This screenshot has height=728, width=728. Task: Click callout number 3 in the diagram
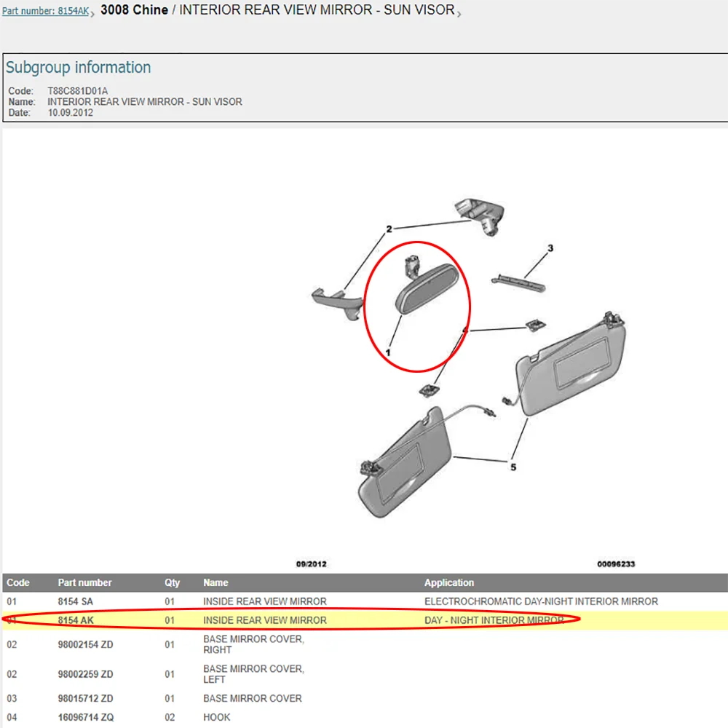tap(550, 248)
